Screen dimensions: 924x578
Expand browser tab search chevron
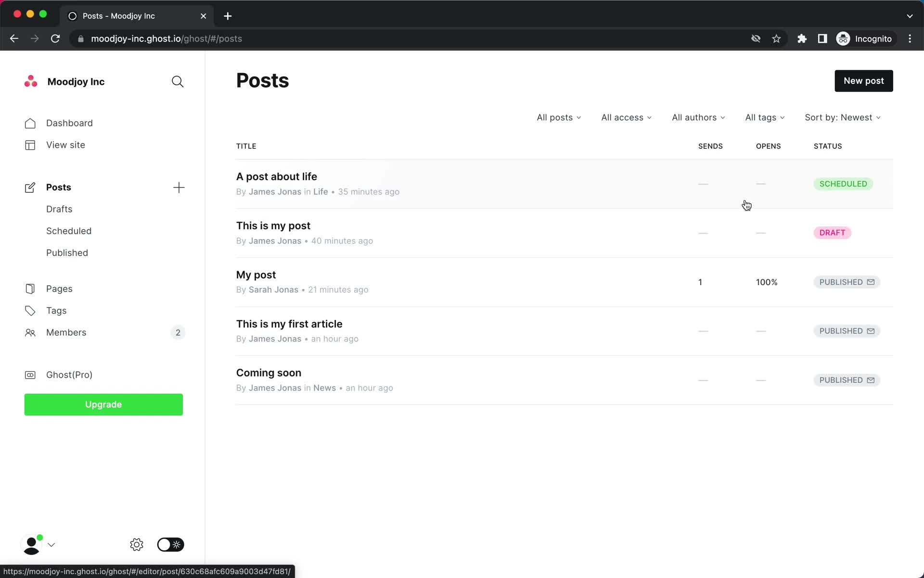[x=910, y=16]
